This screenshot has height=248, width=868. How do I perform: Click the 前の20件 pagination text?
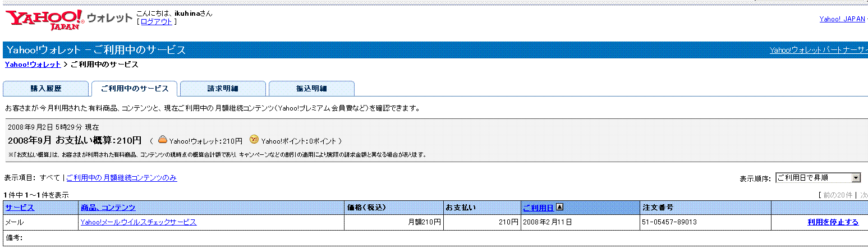pos(838,195)
